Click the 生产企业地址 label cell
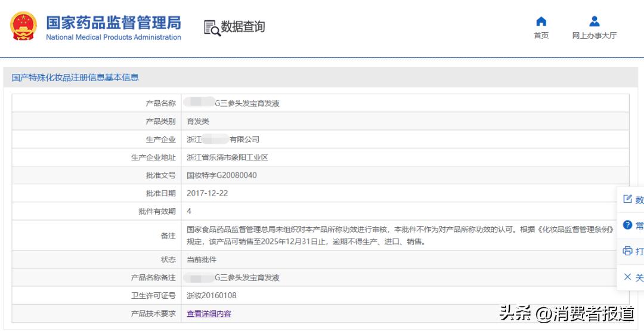This screenshot has height=331, width=644. click(x=97, y=157)
